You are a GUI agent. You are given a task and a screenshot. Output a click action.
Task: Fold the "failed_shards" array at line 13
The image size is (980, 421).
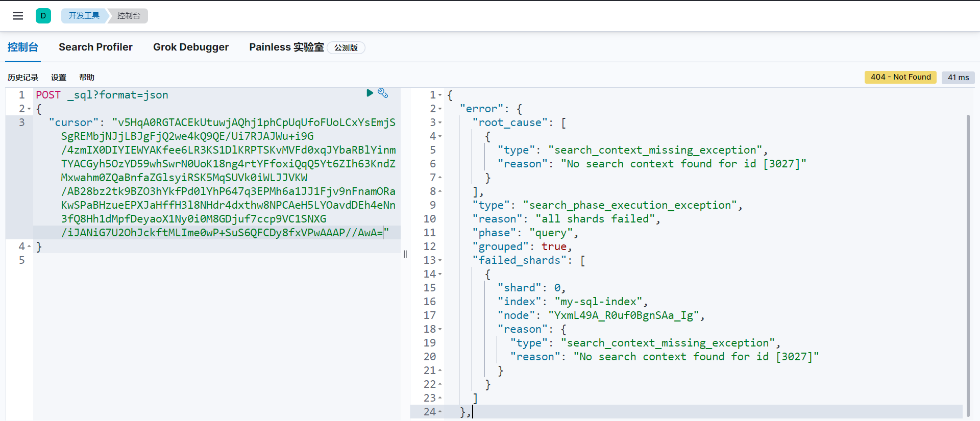click(x=440, y=261)
